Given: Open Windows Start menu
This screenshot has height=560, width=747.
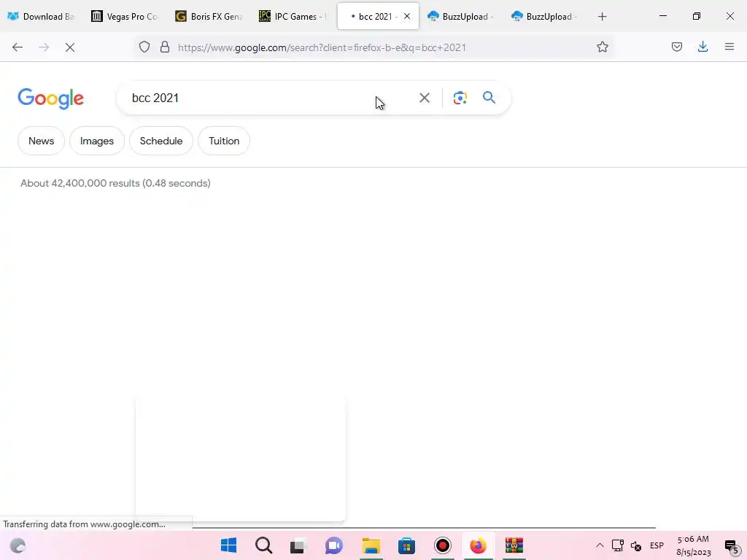Looking at the screenshot, I should pyautogui.click(x=228, y=545).
